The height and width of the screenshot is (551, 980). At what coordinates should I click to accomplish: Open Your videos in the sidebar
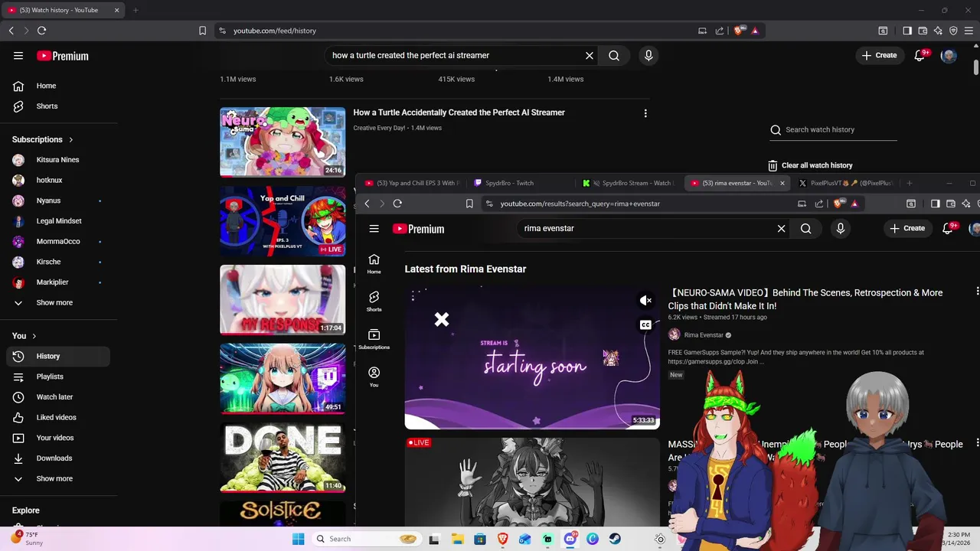tap(55, 438)
